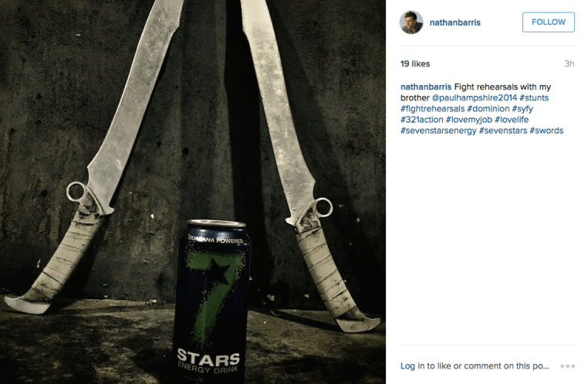Open the #lovemyjob hashtag

tap(468, 120)
